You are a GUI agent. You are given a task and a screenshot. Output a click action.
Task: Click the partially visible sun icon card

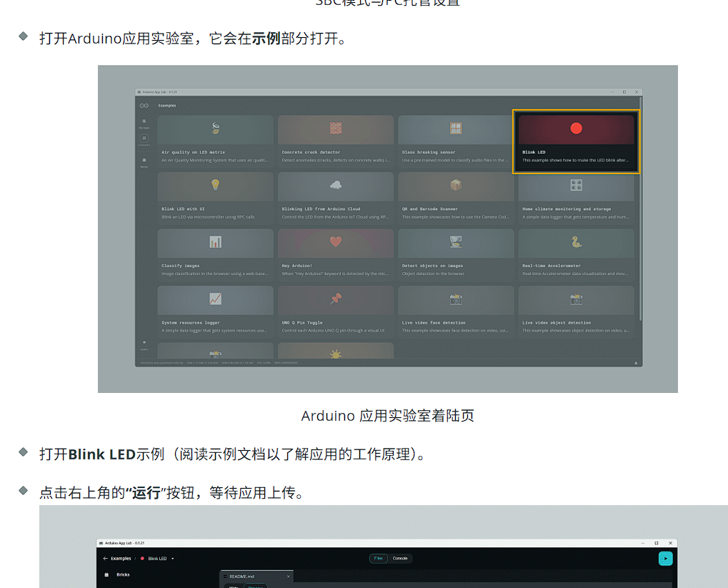336,351
